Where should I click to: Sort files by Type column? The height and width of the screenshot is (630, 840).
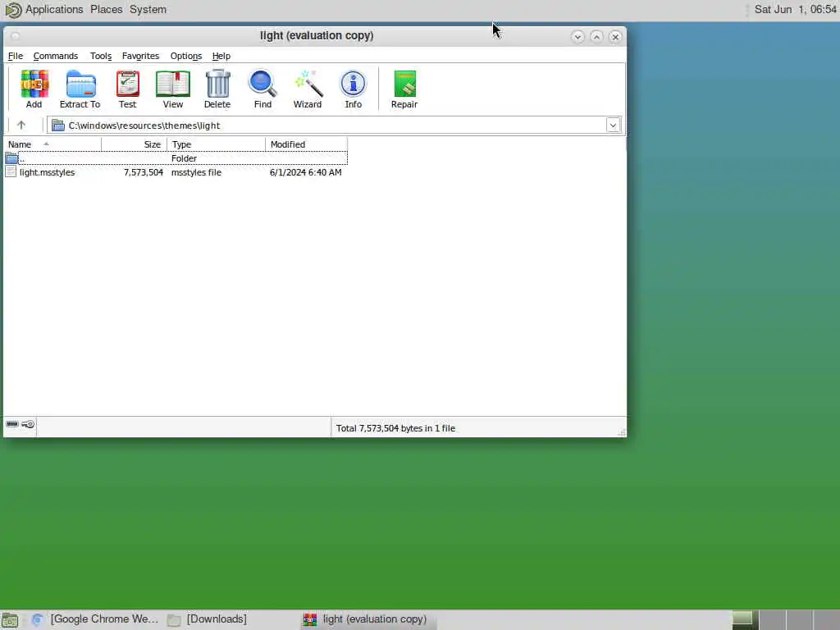[x=216, y=144]
